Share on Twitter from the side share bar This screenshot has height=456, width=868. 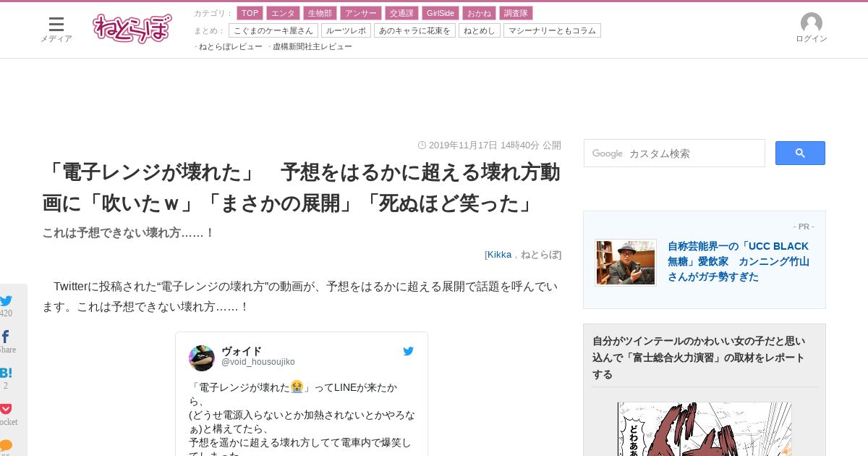point(6,301)
